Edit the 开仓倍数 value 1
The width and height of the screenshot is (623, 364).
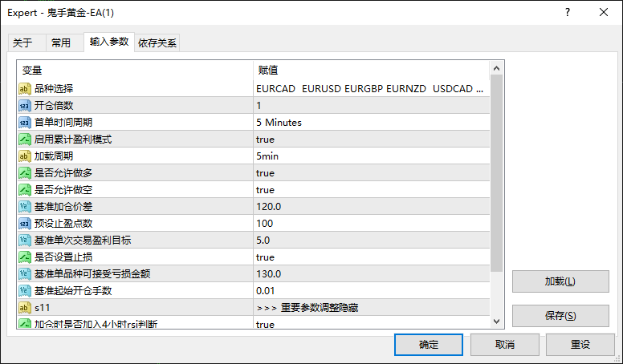(372, 106)
